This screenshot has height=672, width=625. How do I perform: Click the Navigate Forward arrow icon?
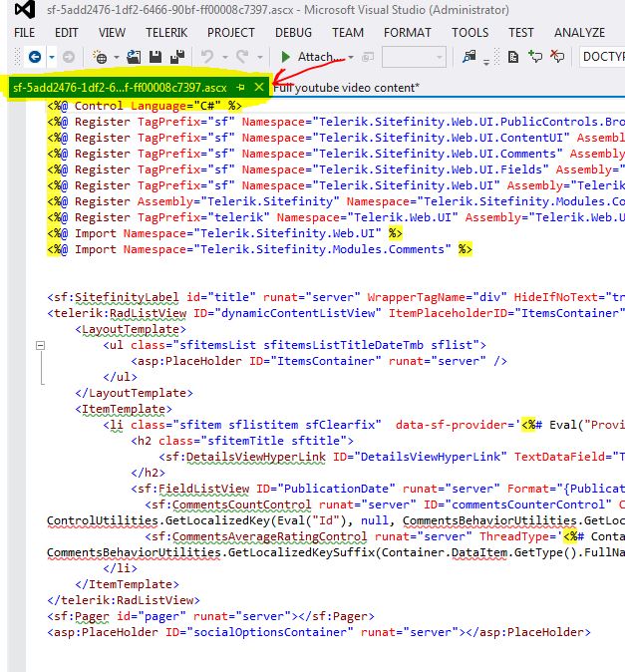point(69,57)
